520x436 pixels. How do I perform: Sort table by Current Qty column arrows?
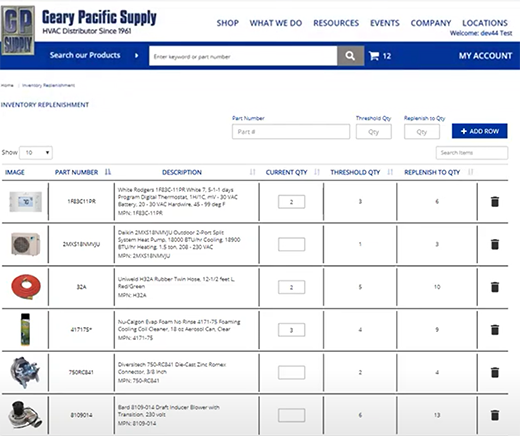tap(317, 172)
